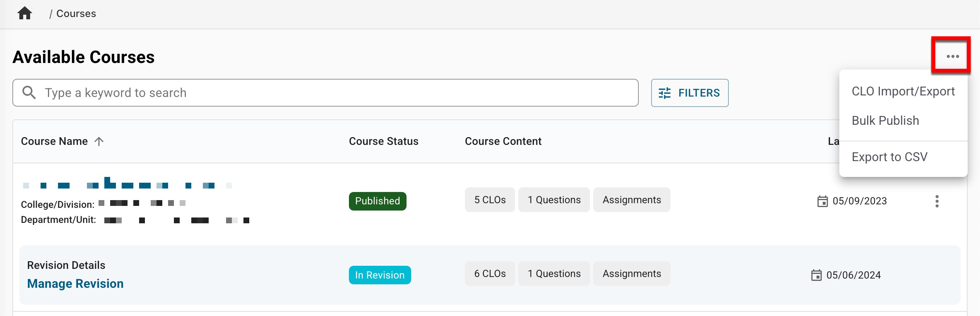
Task: Open the three-dot page options menu
Action: [953, 56]
